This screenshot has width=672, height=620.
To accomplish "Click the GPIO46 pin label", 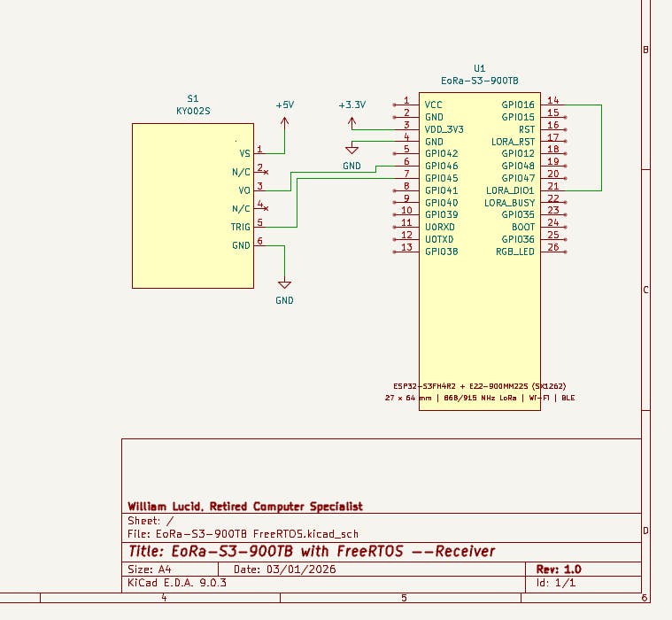I will [x=442, y=166].
